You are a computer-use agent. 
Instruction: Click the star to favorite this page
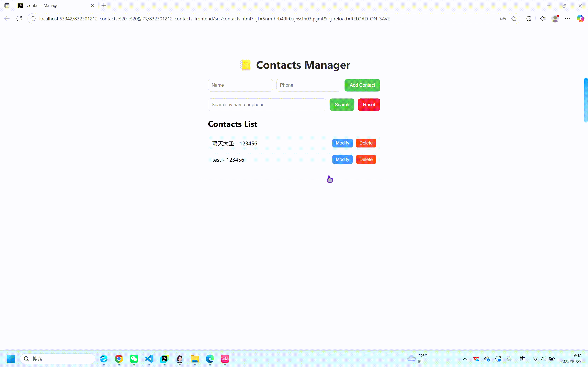514,19
